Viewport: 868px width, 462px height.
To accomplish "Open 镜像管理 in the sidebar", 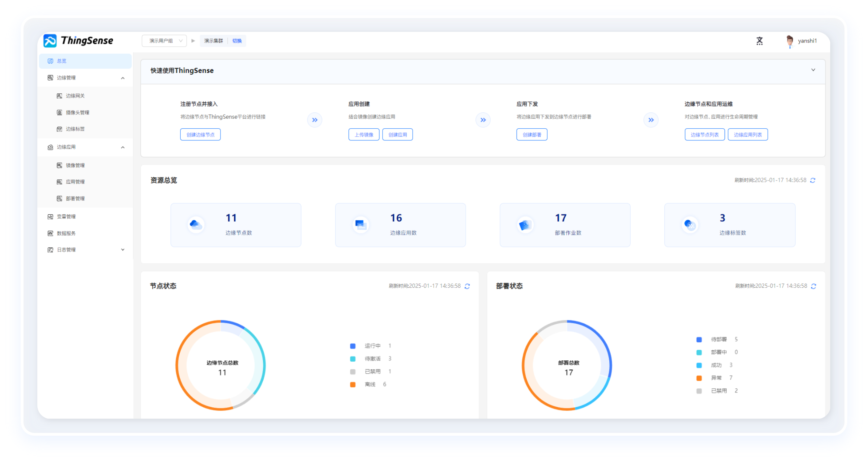I will 75,165.
